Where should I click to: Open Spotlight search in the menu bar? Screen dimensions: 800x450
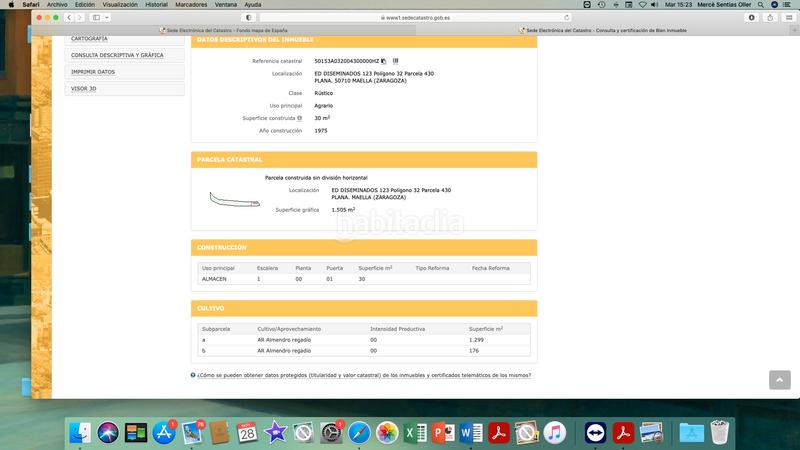761,5
